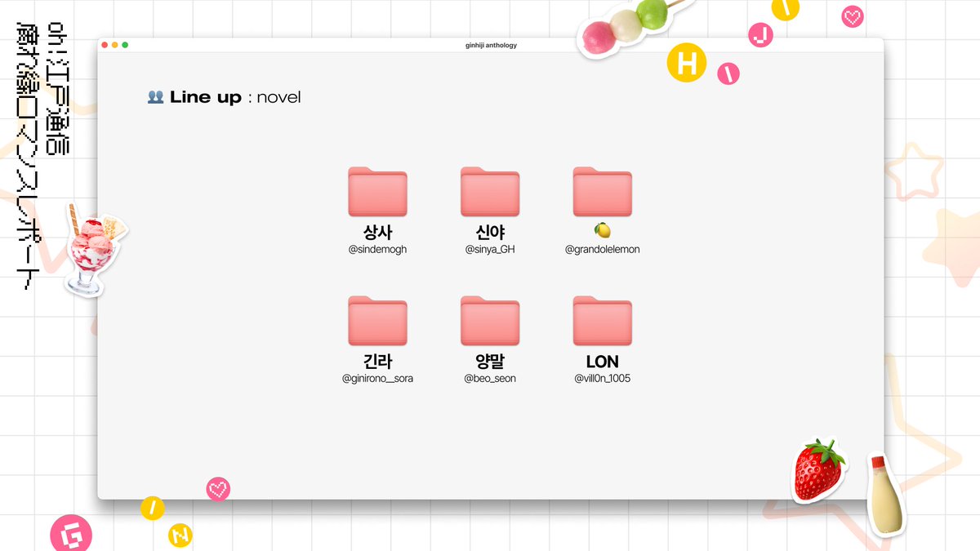Minimize the ginhiji anthology window
980x551 pixels.
pos(115,45)
